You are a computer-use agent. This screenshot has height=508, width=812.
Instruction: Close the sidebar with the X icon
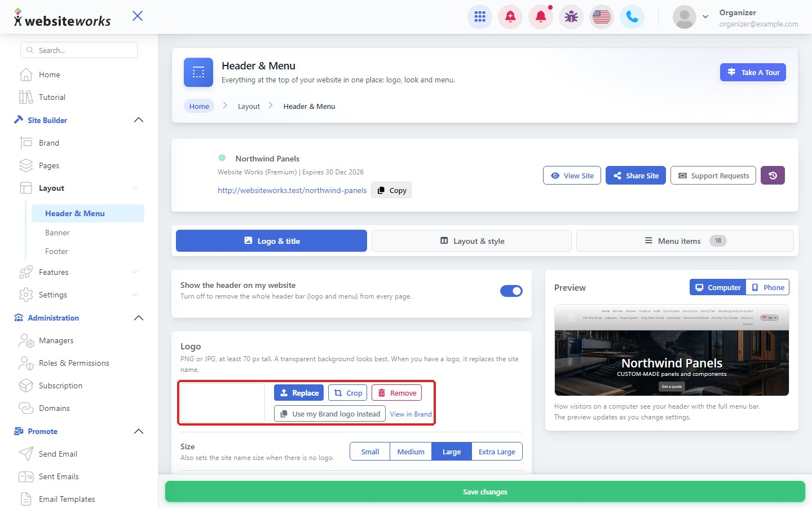pyautogui.click(x=138, y=16)
